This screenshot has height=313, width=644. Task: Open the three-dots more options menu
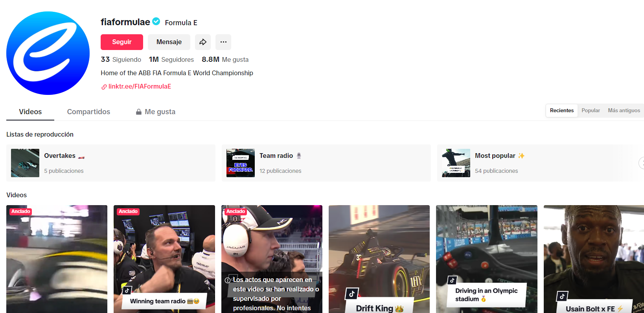point(223,42)
